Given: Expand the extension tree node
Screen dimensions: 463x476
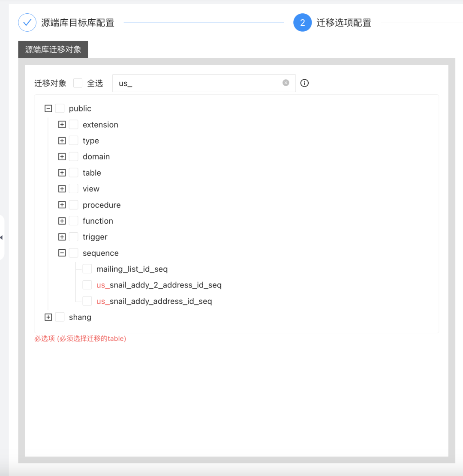Looking at the screenshot, I should pyautogui.click(x=62, y=124).
